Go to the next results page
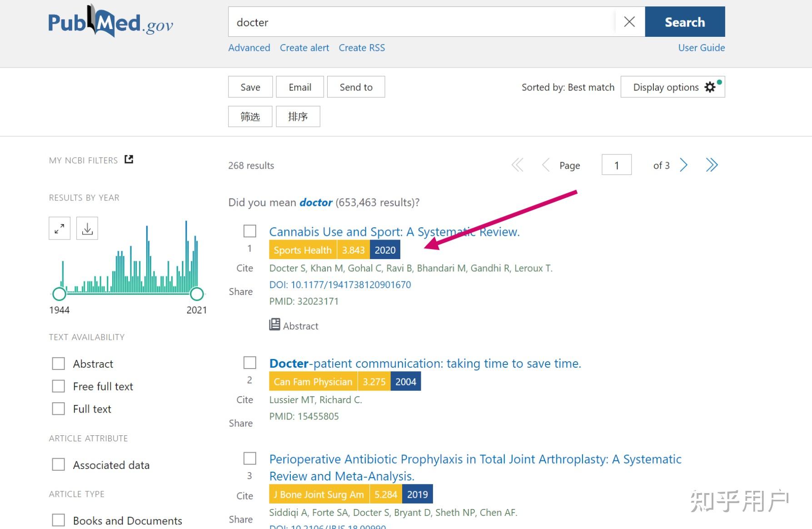 tap(683, 165)
